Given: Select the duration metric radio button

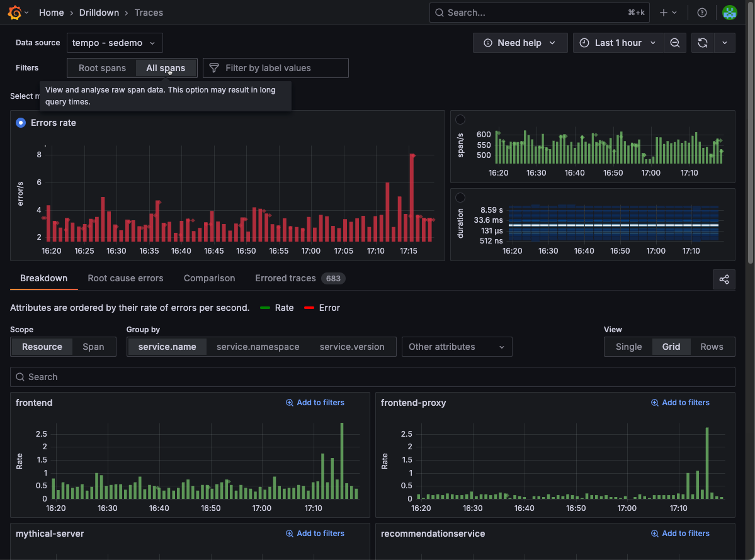Looking at the screenshot, I should click(x=460, y=198).
